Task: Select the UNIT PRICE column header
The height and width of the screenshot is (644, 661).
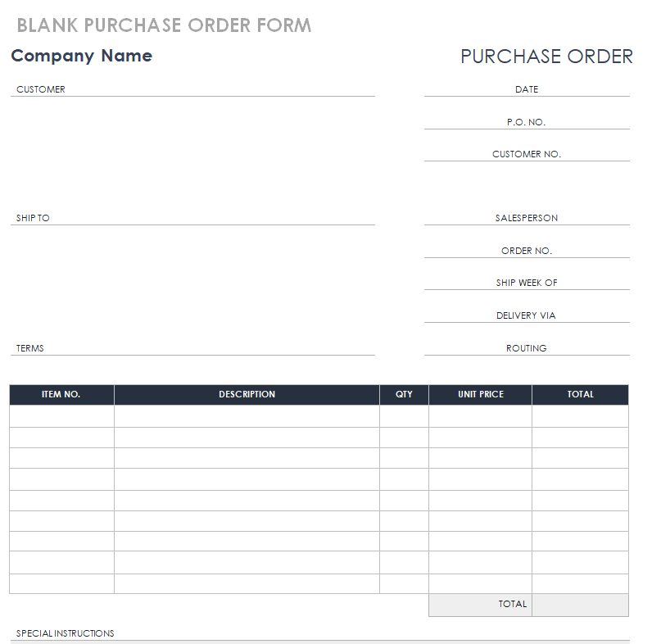Action: [481, 394]
